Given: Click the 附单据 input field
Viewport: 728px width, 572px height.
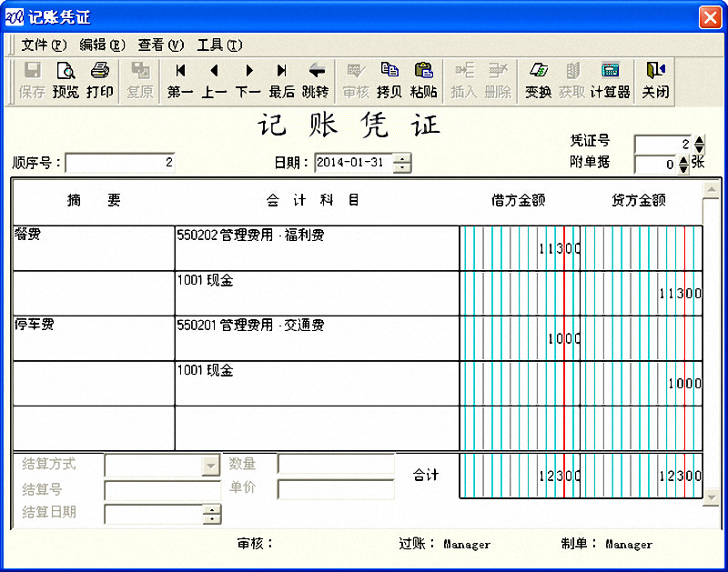Looking at the screenshot, I should [656, 165].
